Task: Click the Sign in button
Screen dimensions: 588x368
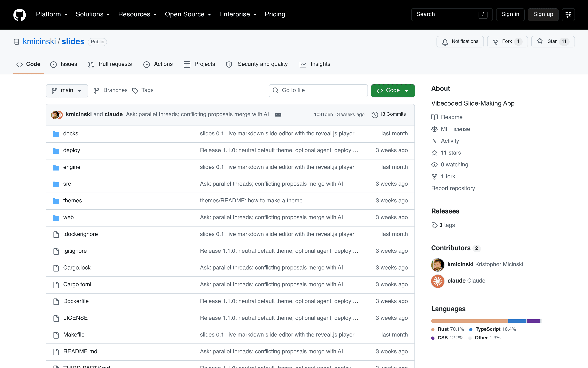Action: [510, 15]
